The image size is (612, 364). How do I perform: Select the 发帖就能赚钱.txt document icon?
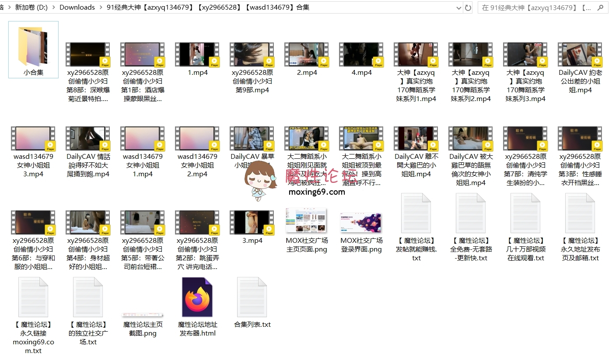(x=416, y=213)
